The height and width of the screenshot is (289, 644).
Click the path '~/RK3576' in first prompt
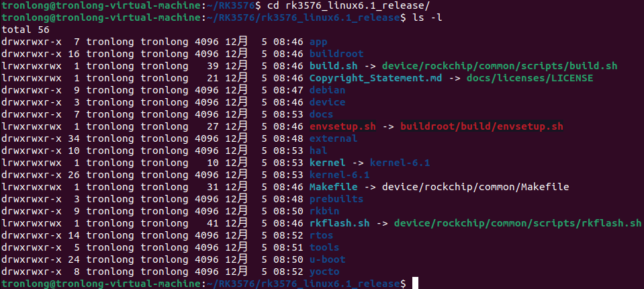230,6
